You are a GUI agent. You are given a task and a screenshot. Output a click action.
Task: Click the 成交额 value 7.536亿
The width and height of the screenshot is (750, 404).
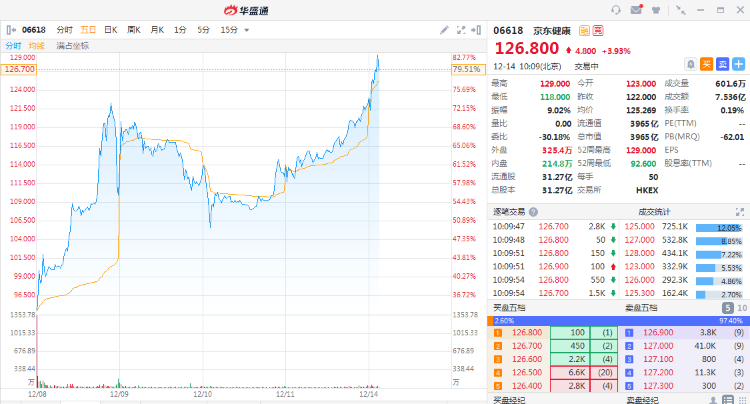pos(730,97)
